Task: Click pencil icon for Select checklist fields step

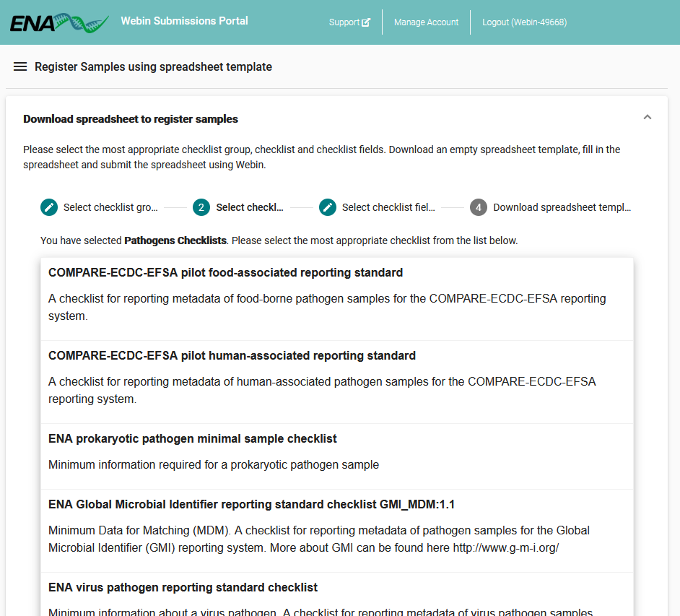Action: coord(328,207)
